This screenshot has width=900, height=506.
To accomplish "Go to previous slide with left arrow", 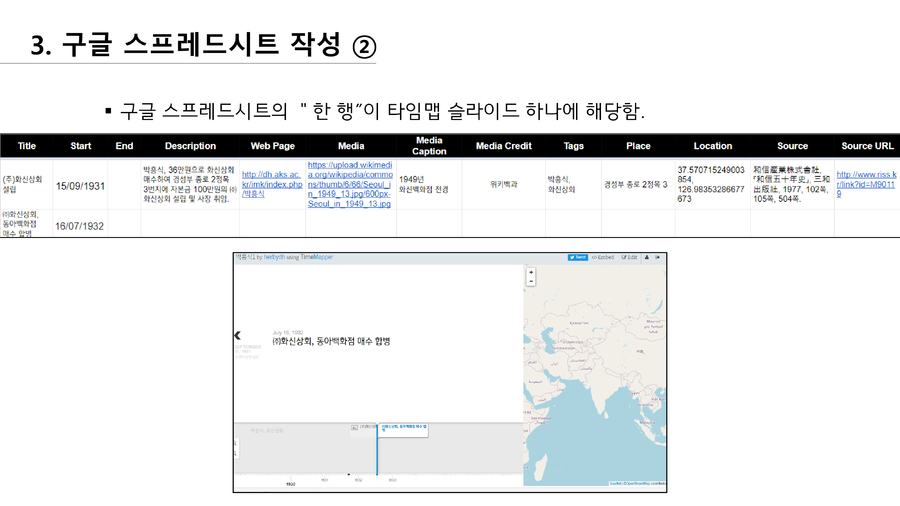I will tap(238, 335).
